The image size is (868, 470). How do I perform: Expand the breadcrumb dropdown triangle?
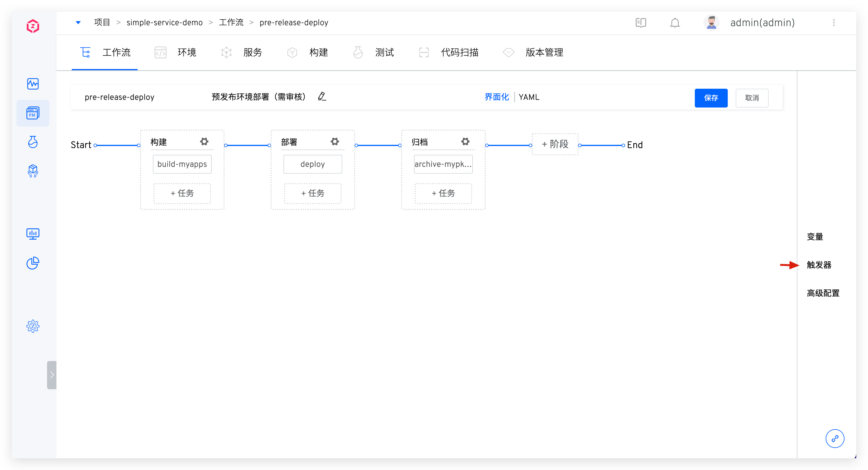[78, 23]
